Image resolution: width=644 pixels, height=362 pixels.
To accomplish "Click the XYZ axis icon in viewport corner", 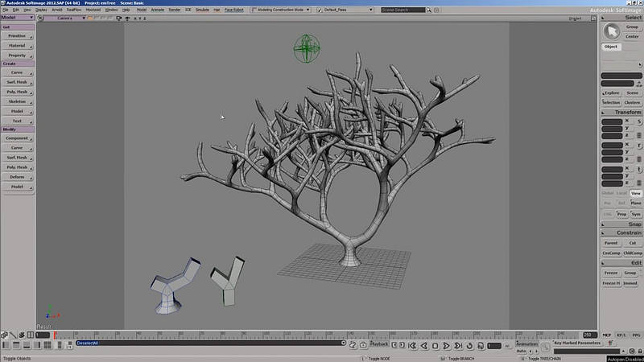I will (x=48, y=315).
